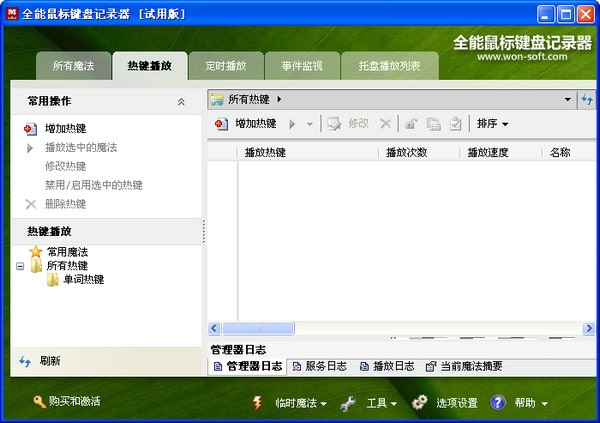
Task: Click the gear 选项设置 icon
Action: 420,402
